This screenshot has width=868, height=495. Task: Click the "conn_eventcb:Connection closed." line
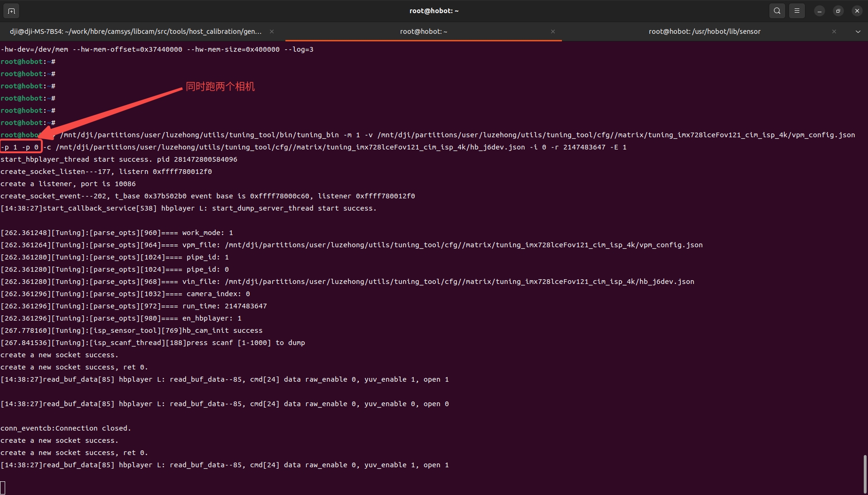point(66,428)
